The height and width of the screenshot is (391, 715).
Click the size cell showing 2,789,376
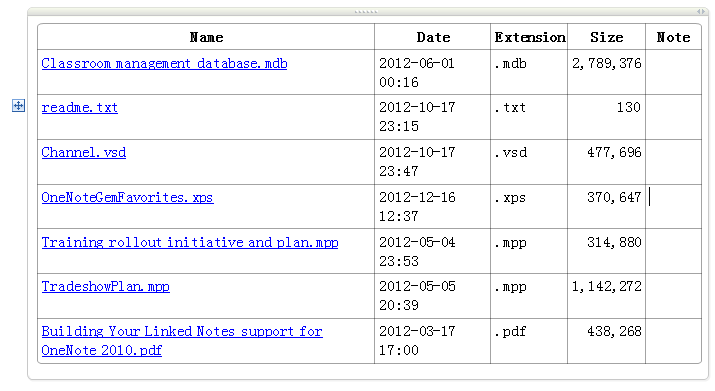606,72
